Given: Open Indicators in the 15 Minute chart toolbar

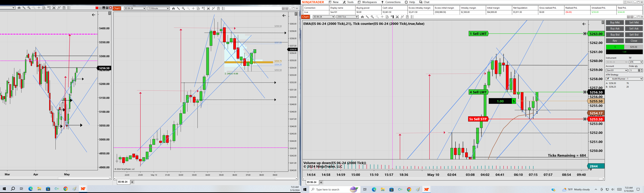Looking at the screenshot, I should (x=213, y=8).
